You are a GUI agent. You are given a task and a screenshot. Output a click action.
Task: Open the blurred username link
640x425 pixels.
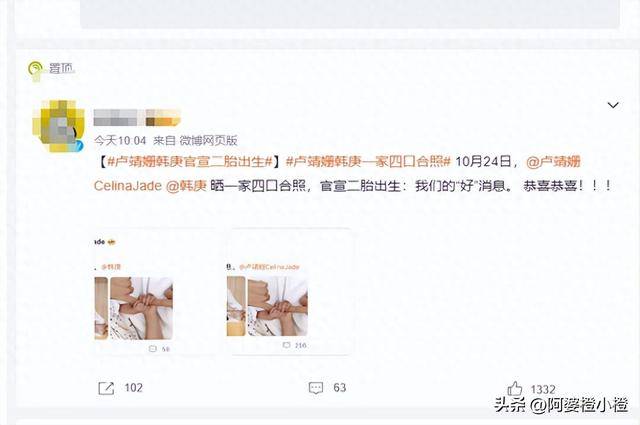(137, 118)
